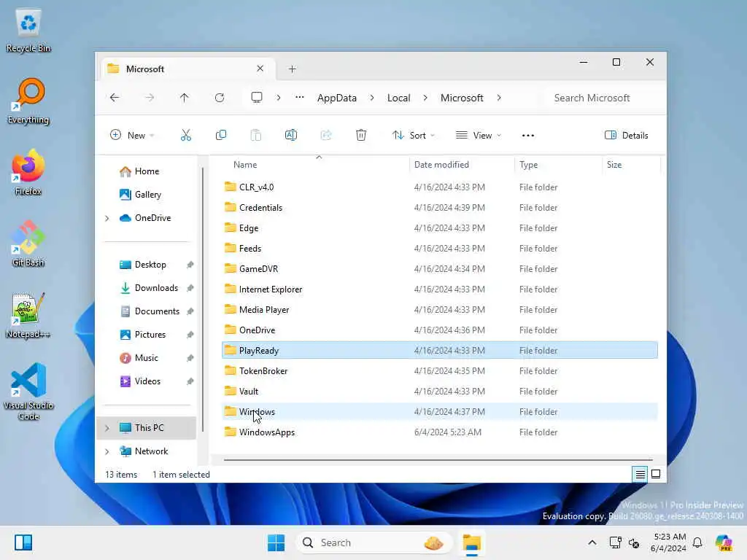Select the Vault folder

[x=440, y=392]
